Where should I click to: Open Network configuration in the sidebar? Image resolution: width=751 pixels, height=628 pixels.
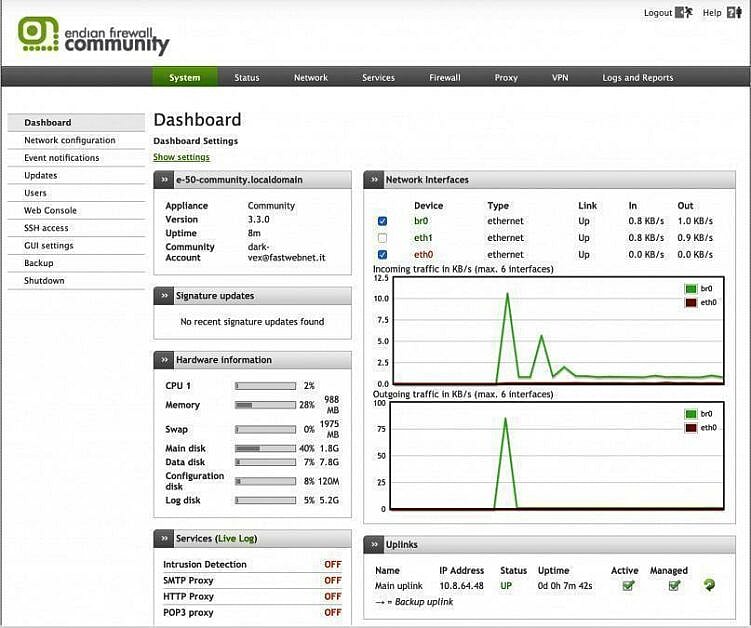(x=70, y=140)
